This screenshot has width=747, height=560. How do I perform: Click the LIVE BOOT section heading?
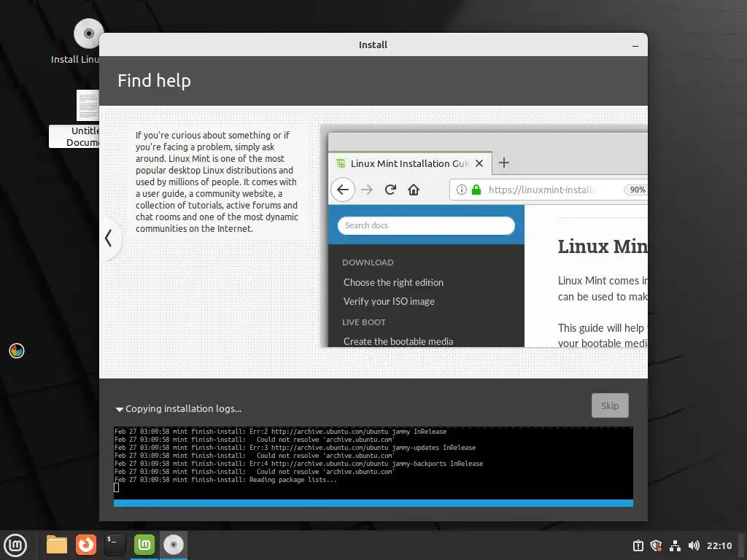click(364, 322)
